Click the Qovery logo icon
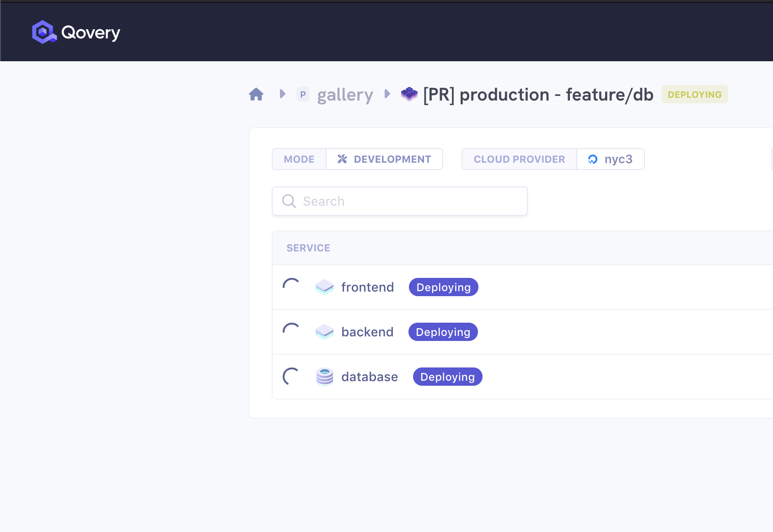Viewport: 773px width, 532px height. [x=44, y=32]
